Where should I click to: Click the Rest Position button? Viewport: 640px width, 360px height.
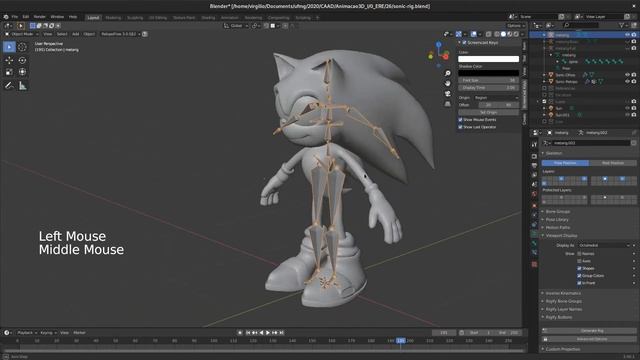coord(613,163)
